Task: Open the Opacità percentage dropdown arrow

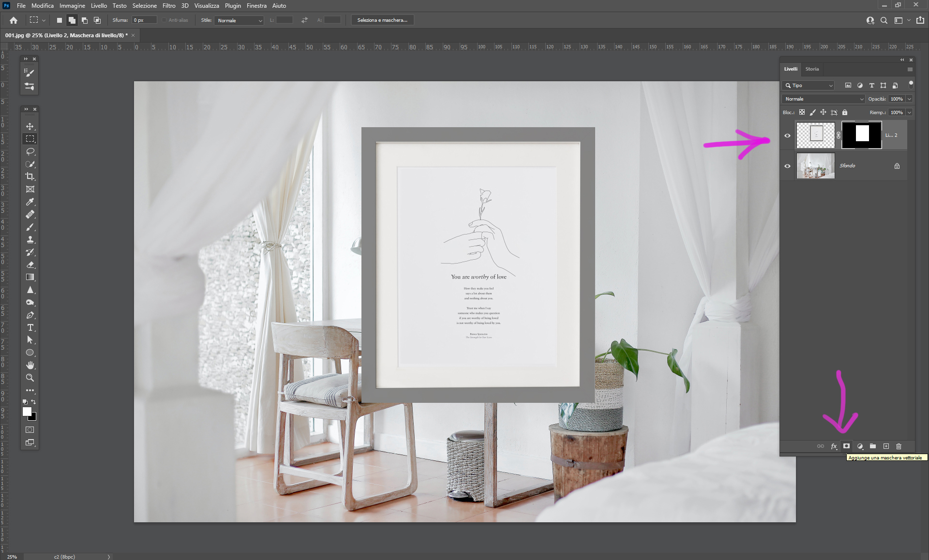Action: pos(909,99)
